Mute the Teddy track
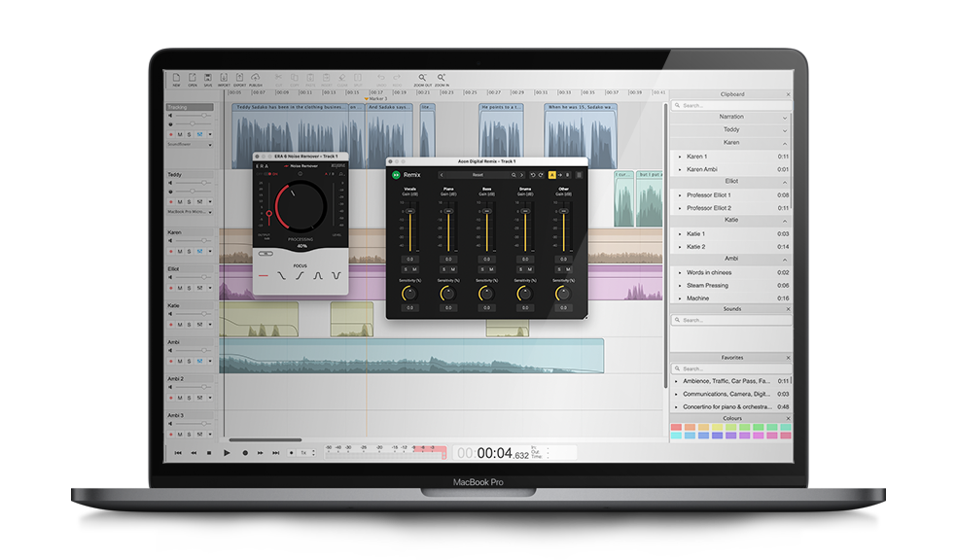 tap(179, 202)
